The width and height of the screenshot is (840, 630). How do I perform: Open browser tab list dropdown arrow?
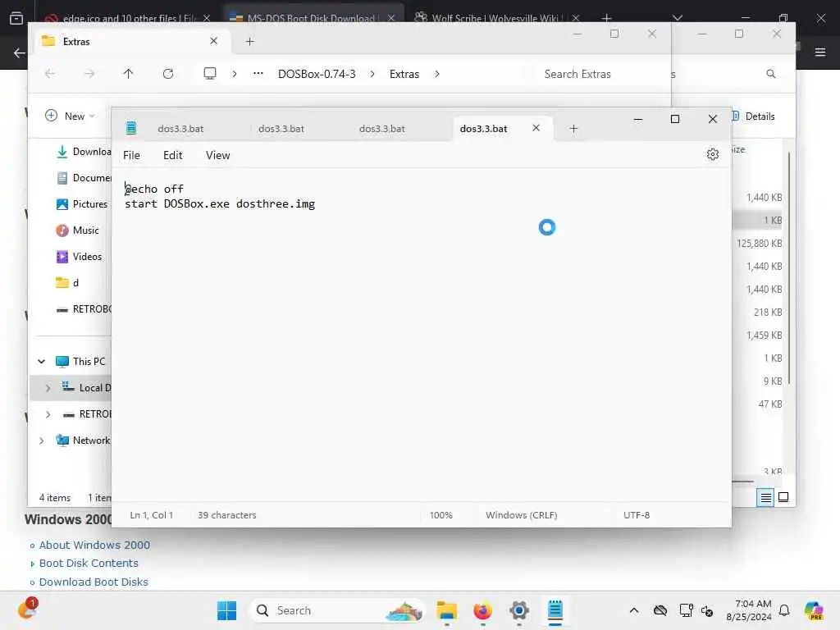pyautogui.click(x=677, y=18)
